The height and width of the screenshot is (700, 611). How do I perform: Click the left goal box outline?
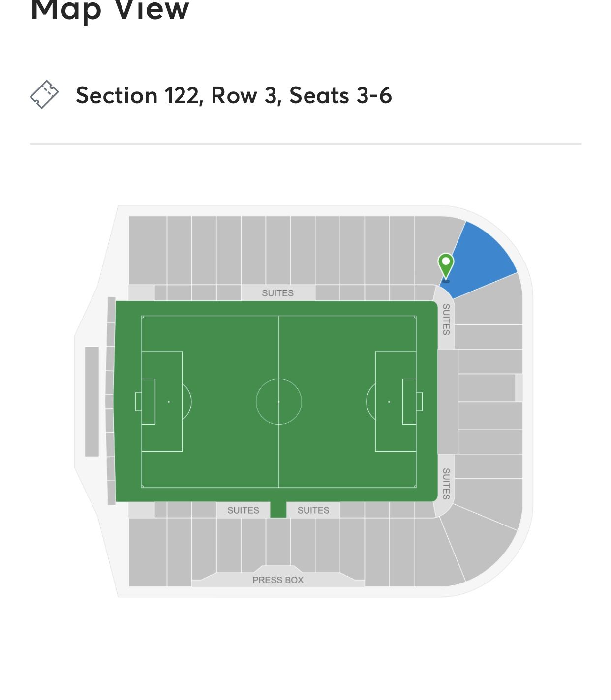[149, 402]
